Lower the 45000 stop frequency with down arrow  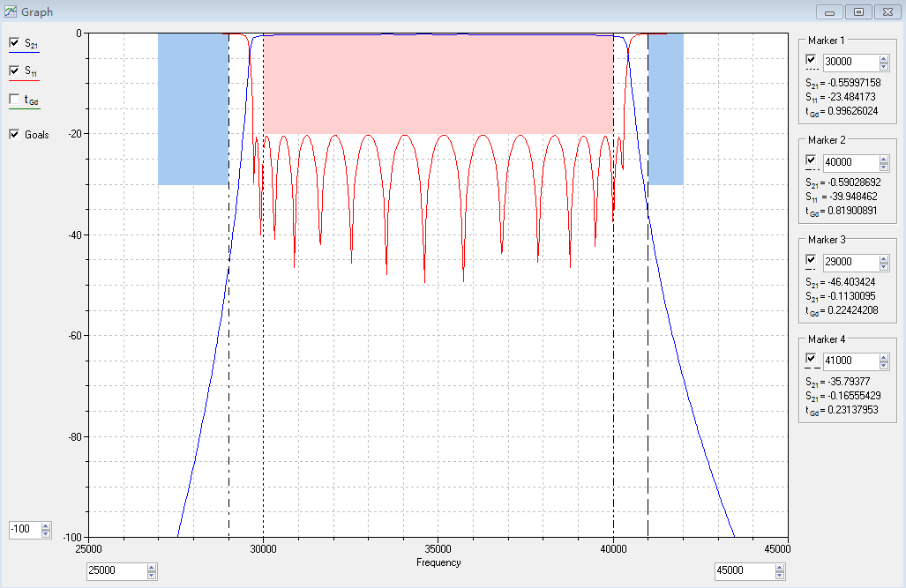tap(779, 575)
